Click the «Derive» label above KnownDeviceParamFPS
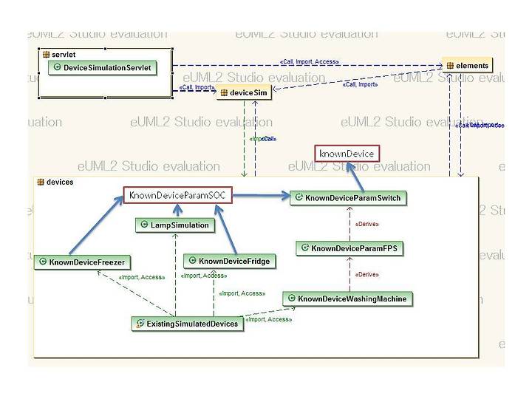This screenshot has width=532, height=399. coord(366,224)
